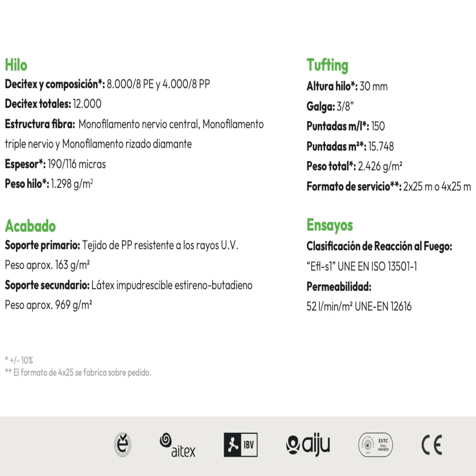The image size is (476, 476).
Task: Click the green Hilo section heading
Action: (16, 65)
